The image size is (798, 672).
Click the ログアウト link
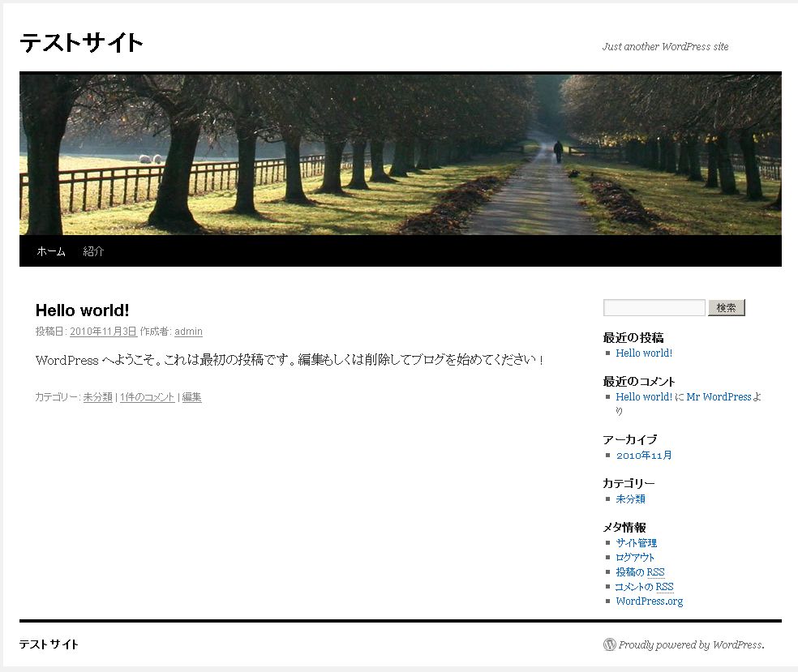635,558
